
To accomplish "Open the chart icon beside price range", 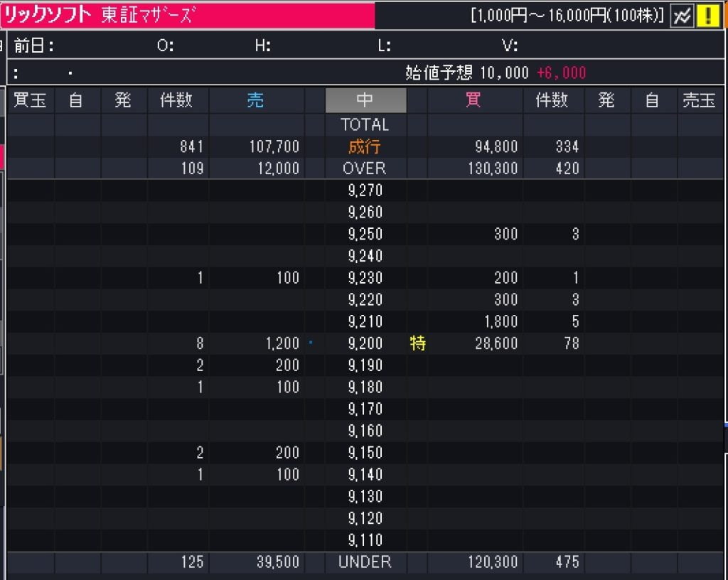I will 682,16.
